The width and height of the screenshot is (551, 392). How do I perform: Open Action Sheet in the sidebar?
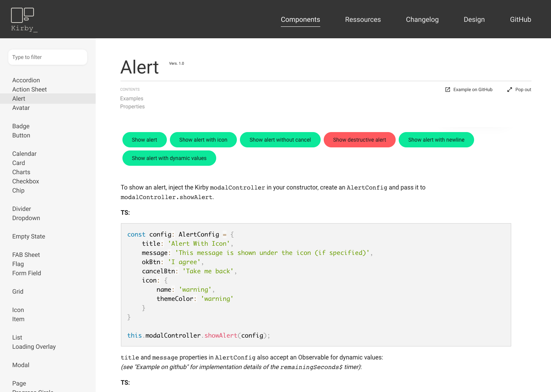[29, 89]
